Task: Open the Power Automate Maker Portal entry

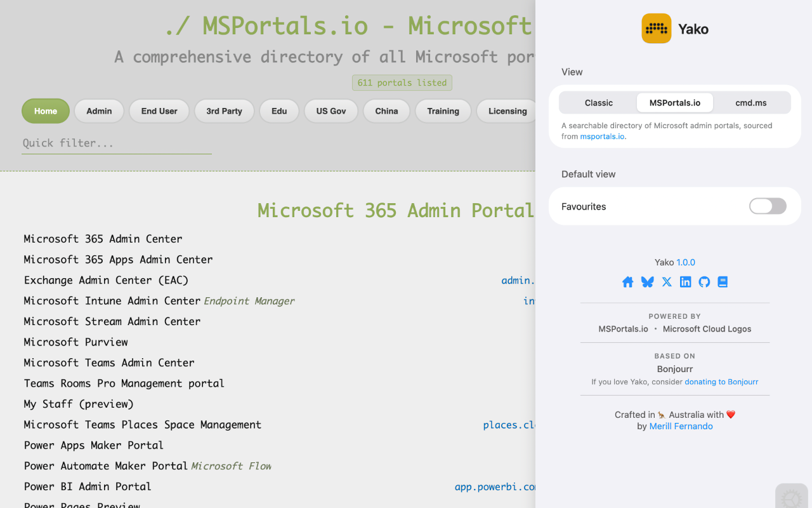Action: 106,466
